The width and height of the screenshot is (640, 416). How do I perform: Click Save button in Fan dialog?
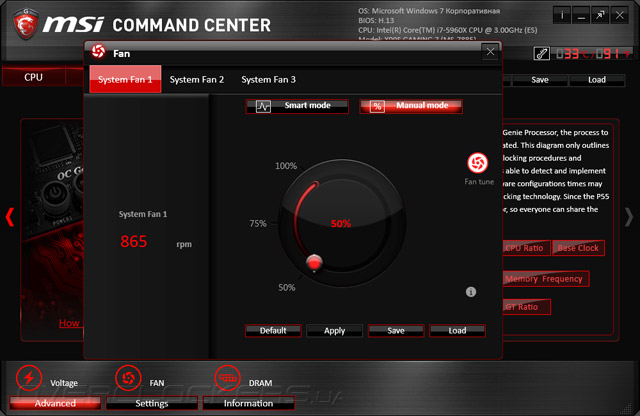pos(396,331)
